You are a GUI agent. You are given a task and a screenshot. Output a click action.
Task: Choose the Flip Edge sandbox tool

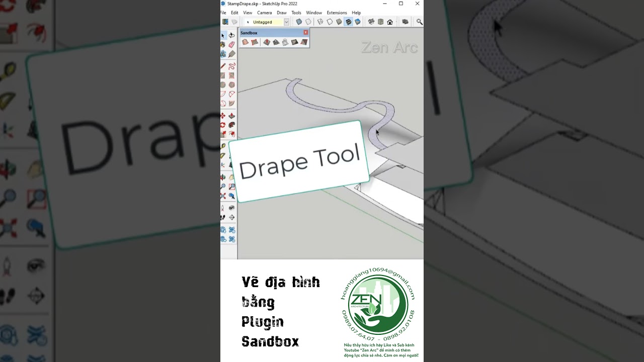(304, 42)
